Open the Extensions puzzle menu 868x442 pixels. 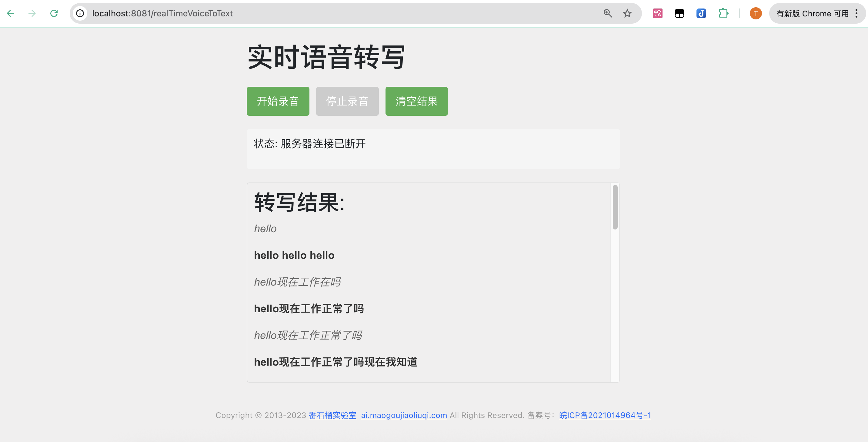click(x=723, y=13)
